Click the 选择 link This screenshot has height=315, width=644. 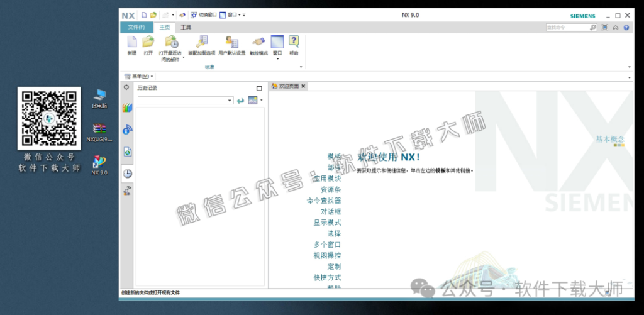(334, 234)
